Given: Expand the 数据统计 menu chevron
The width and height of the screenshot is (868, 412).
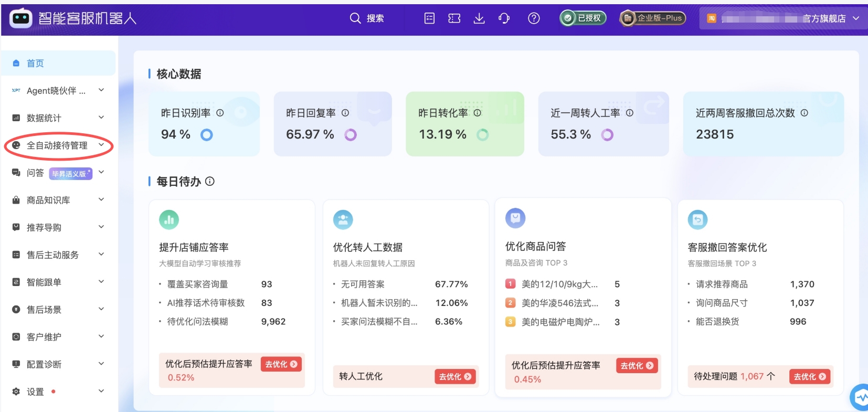Looking at the screenshot, I should tap(101, 118).
